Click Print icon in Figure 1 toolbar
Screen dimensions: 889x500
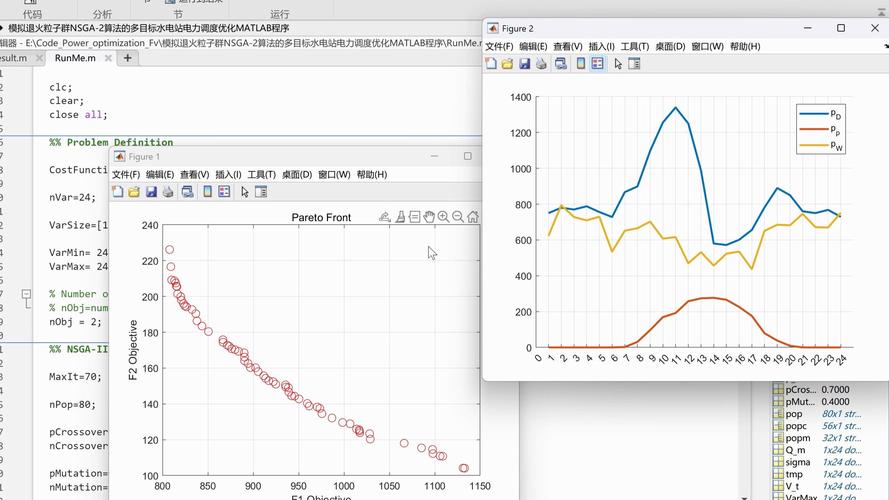[168, 192]
